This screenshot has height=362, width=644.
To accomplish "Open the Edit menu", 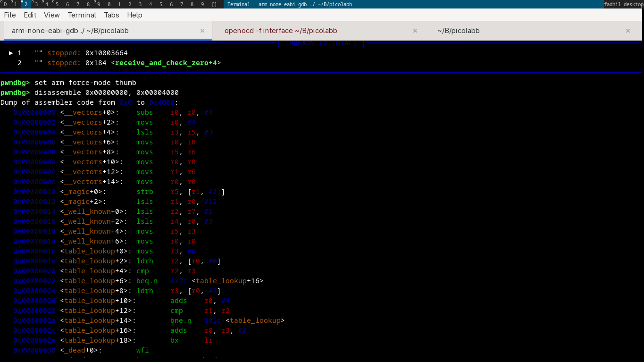I will [30, 15].
